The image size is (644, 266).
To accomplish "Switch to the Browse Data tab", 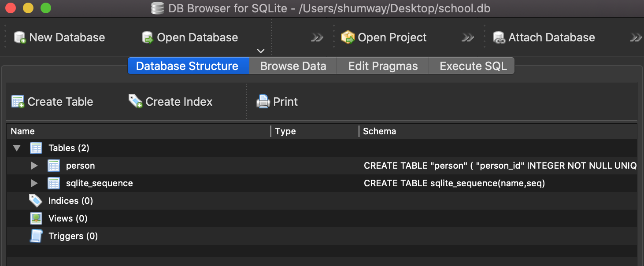I will click(293, 66).
